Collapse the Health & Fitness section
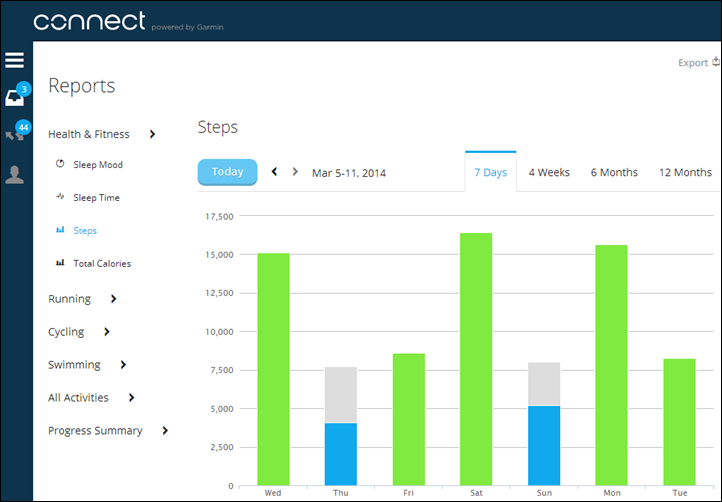 coord(152,134)
